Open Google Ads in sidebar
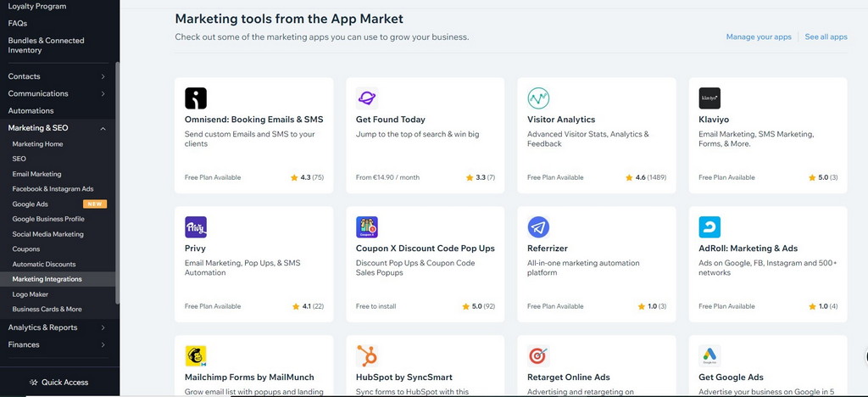This screenshot has width=868, height=397. coord(31,204)
